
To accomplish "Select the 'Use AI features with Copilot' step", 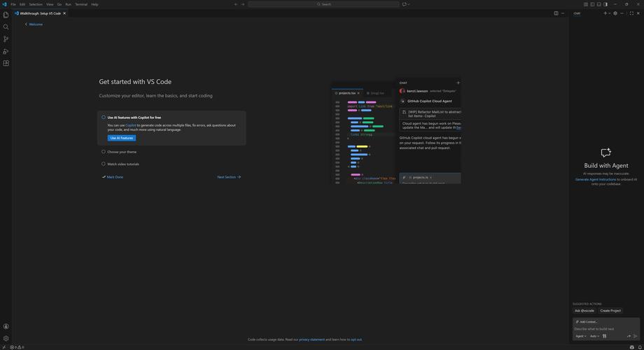I will coord(134,118).
